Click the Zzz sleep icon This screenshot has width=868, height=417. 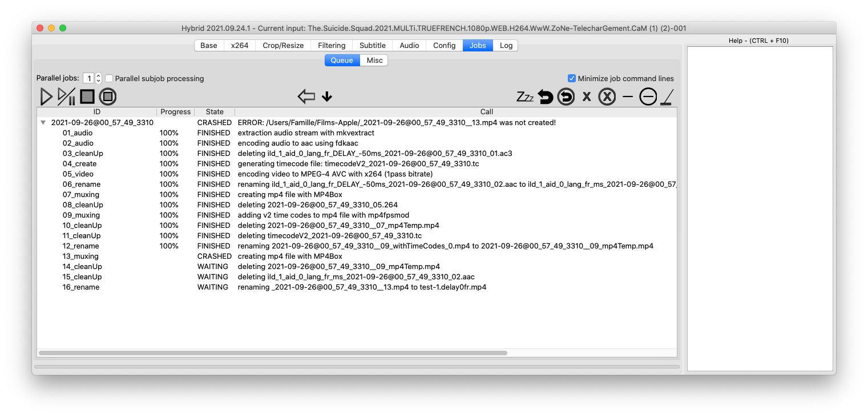coord(524,97)
